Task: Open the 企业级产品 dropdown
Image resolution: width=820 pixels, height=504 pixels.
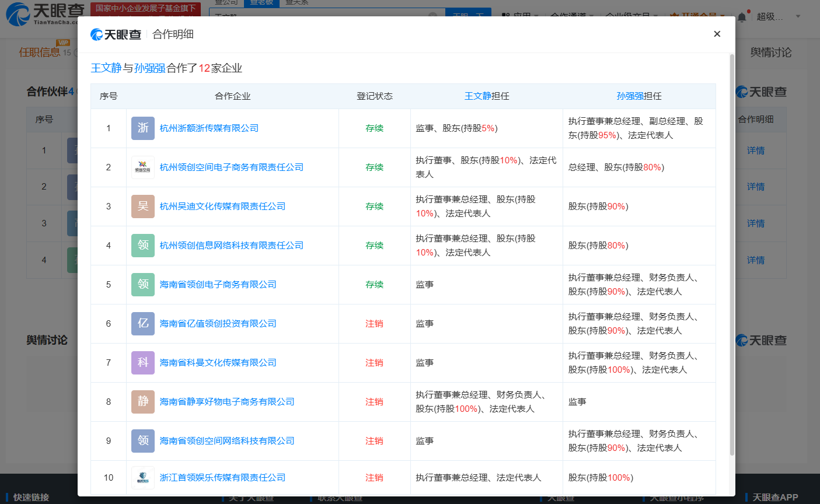Action: point(627,15)
